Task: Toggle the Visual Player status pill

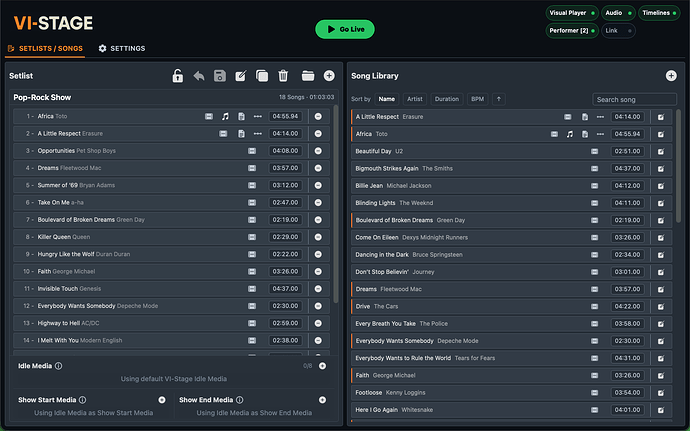Action: [x=572, y=13]
